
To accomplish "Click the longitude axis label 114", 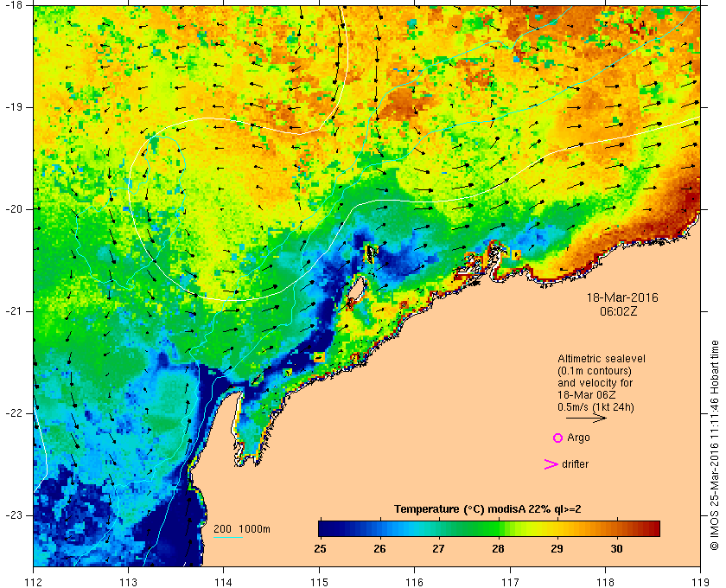I will pyautogui.click(x=224, y=581).
